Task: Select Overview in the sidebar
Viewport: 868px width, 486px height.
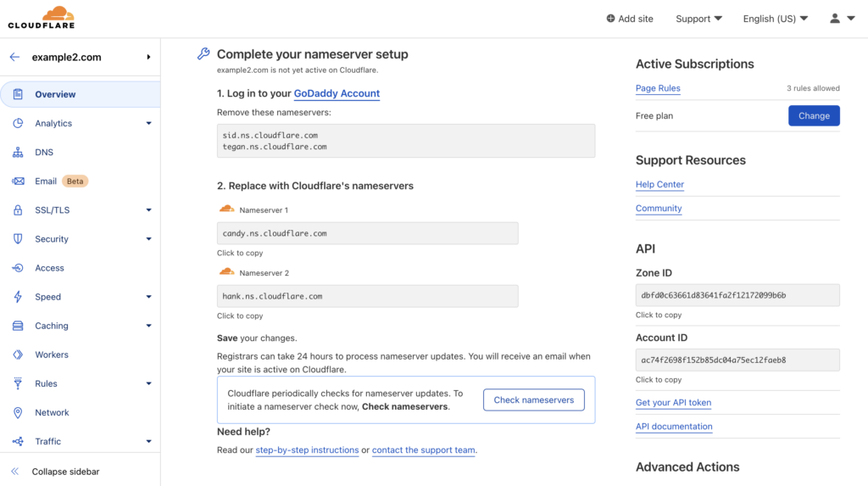Action: (x=55, y=94)
